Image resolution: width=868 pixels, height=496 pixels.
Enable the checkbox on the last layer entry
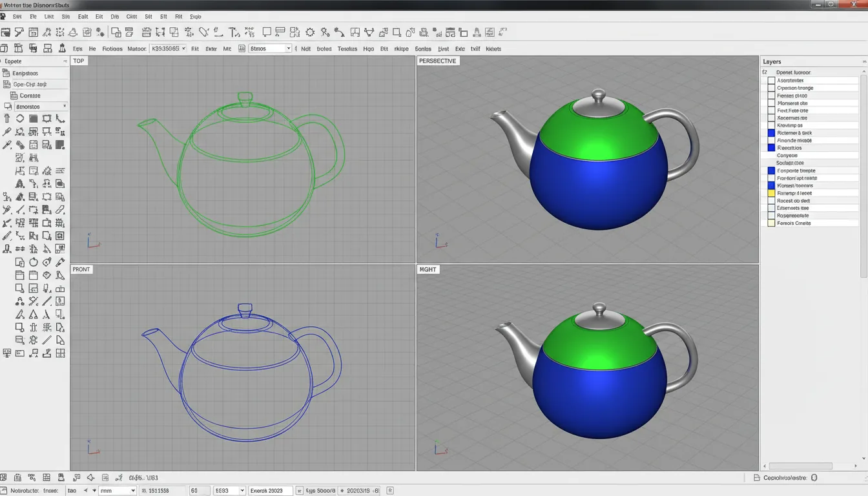point(771,223)
